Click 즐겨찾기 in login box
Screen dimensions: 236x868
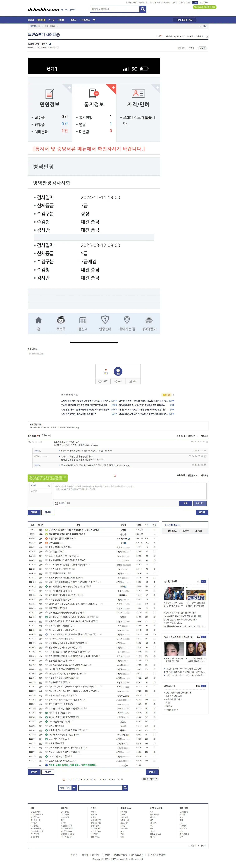click(x=186, y=531)
